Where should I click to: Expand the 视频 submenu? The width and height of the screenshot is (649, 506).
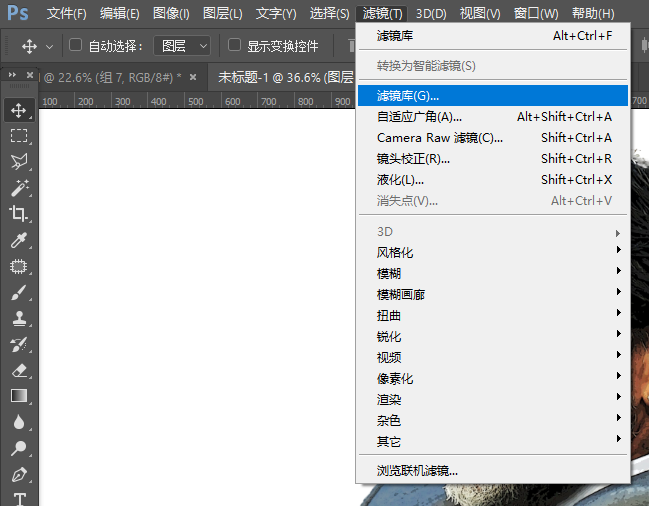tap(493, 357)
